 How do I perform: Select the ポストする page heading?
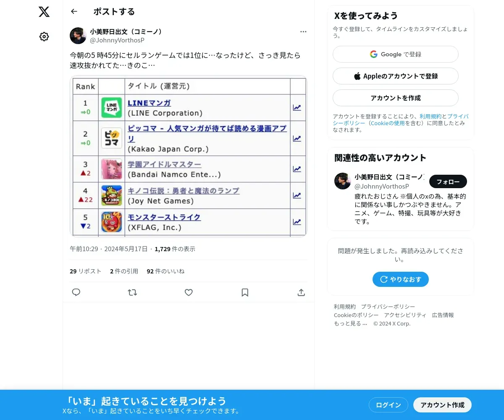pos(114,11)
